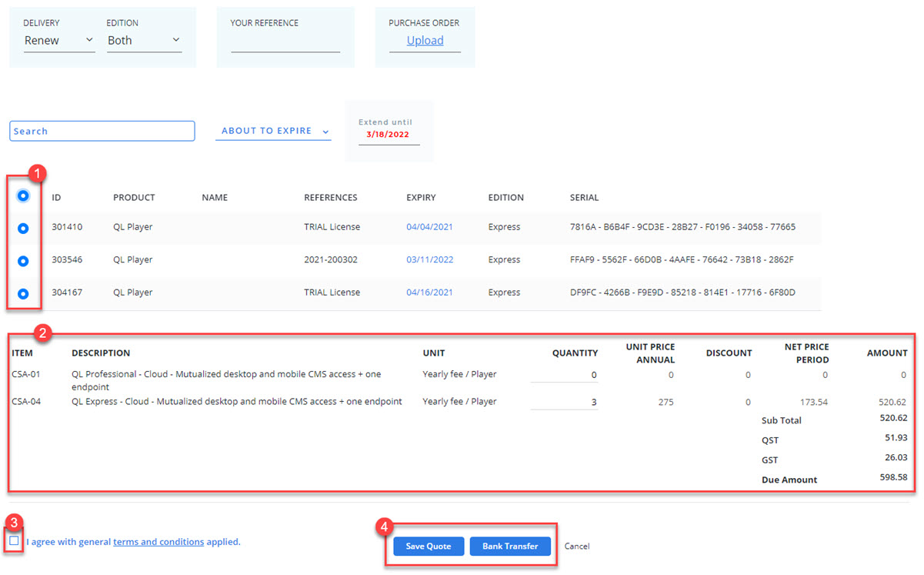Expand the Edition dropdown showing Both
This screenshot has height=575, width=924.
tap(144, 41)
